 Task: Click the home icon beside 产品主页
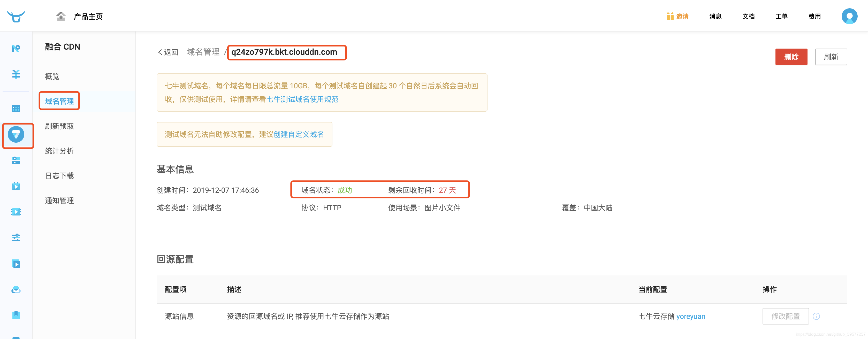(x=61, y=16)
